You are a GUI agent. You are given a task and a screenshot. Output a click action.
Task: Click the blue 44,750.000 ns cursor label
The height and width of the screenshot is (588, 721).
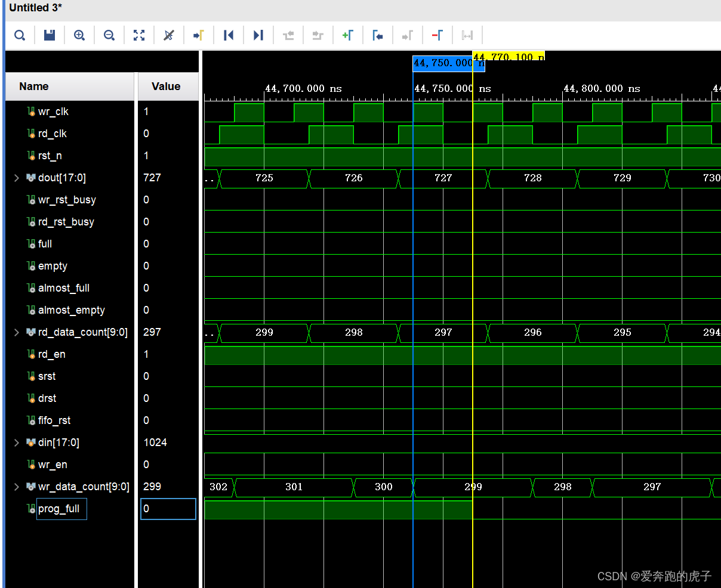449,63
